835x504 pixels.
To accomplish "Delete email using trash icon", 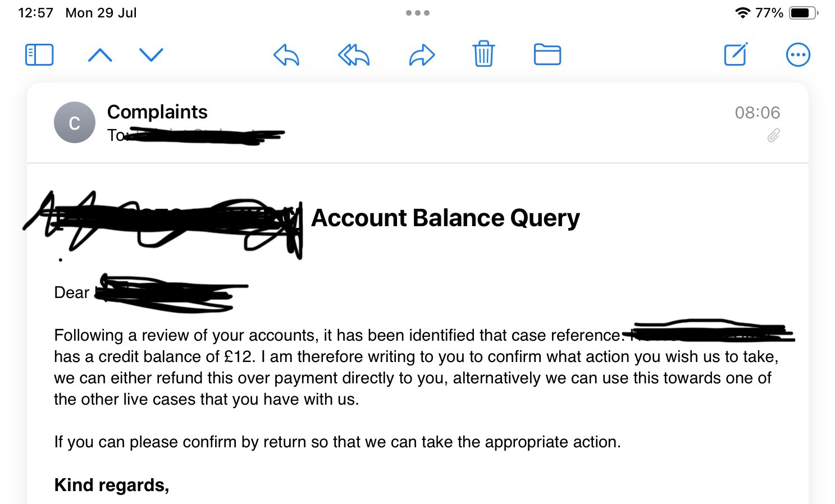I will coord(483,54).
